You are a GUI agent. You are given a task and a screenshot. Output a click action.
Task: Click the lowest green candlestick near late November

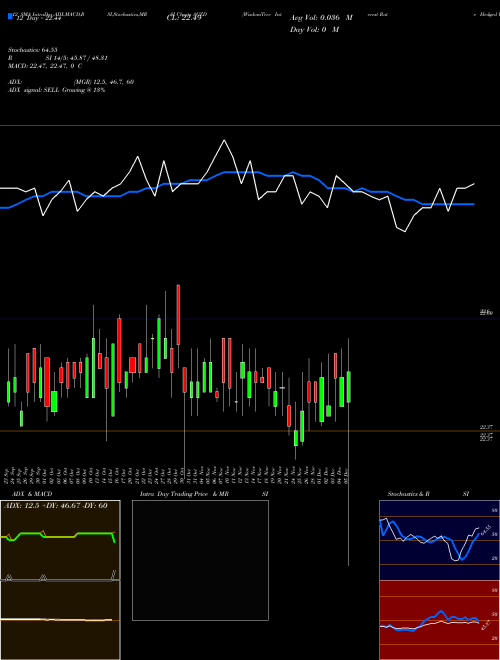(x=296, y=438)
